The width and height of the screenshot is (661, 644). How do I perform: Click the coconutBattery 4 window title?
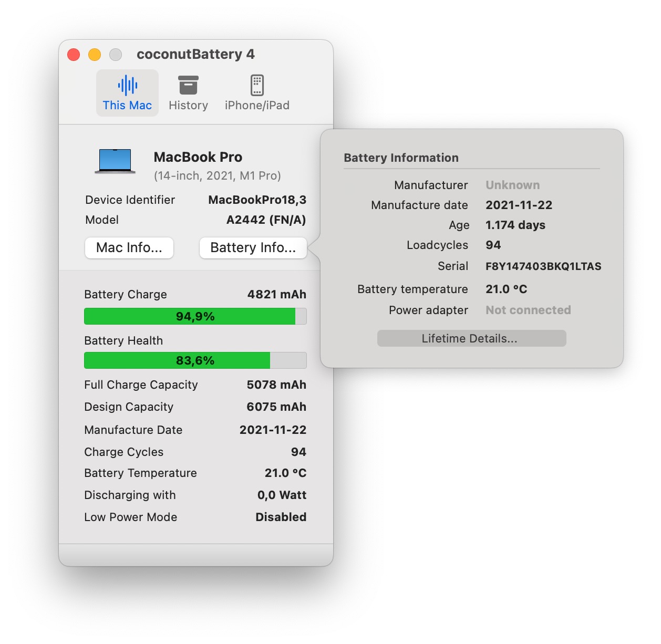coord(195,55)
